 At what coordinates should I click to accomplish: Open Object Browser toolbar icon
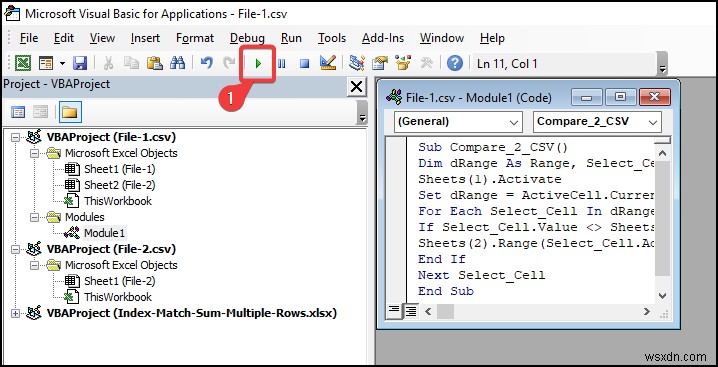coord(403,63)
